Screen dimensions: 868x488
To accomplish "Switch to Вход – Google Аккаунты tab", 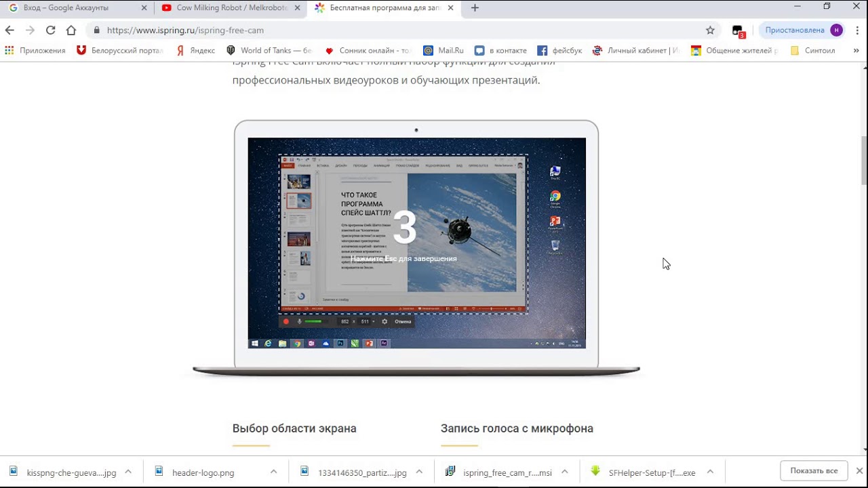I will click(77, 8).
